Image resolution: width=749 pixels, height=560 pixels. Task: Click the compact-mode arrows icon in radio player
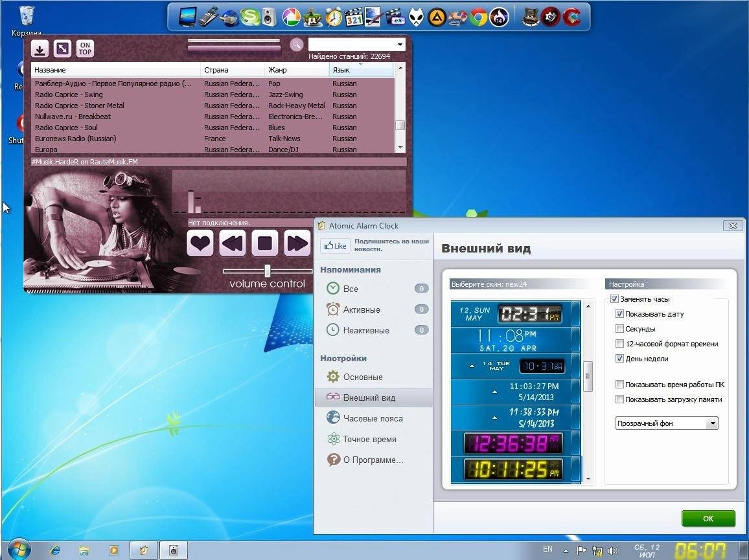(63, 48)
